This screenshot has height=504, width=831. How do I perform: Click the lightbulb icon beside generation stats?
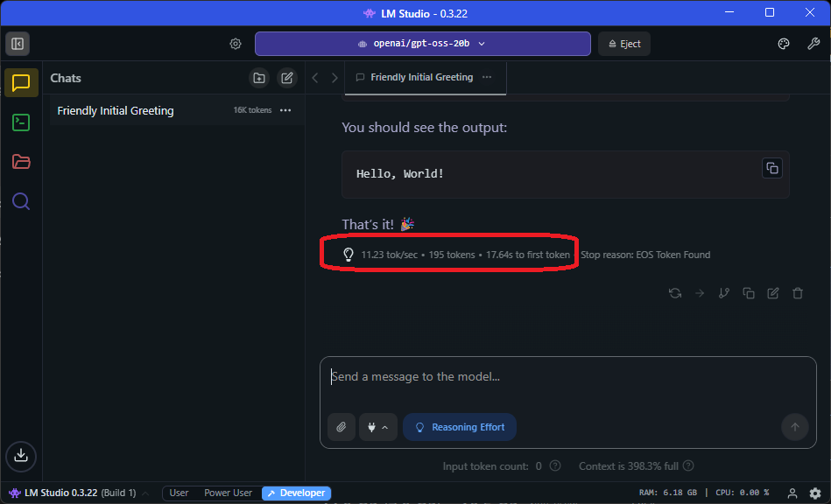point(349,255)
